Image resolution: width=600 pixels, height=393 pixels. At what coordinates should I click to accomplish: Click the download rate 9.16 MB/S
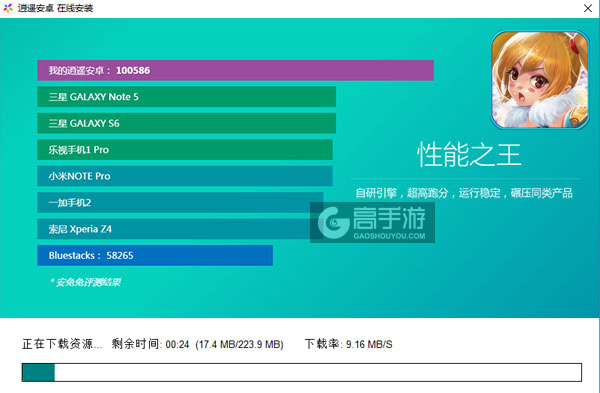point(369,344)
